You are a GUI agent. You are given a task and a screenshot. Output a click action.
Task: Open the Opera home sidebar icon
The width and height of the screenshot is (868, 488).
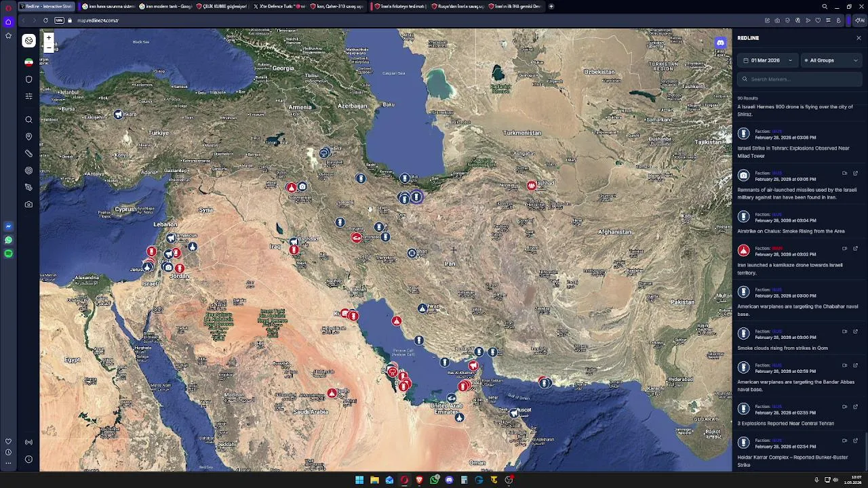point(8,22)
